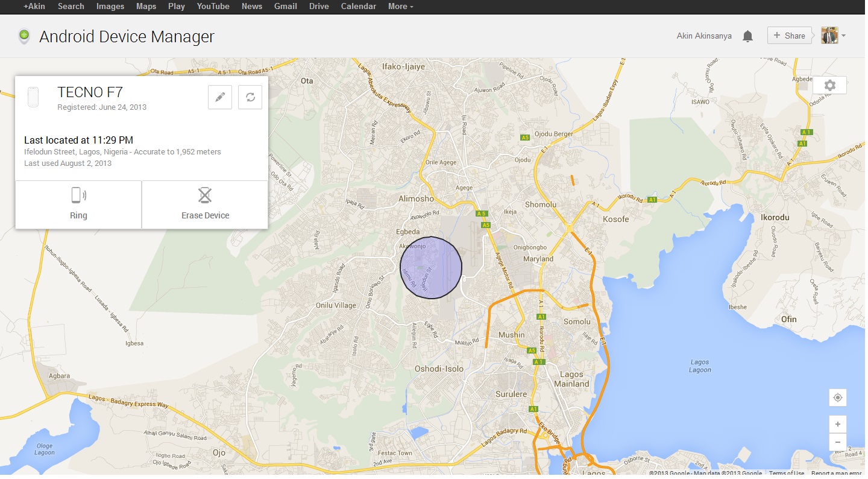Expand the account dropdown arrow
The height and width of the screenshot is (479, 868).
843,36
